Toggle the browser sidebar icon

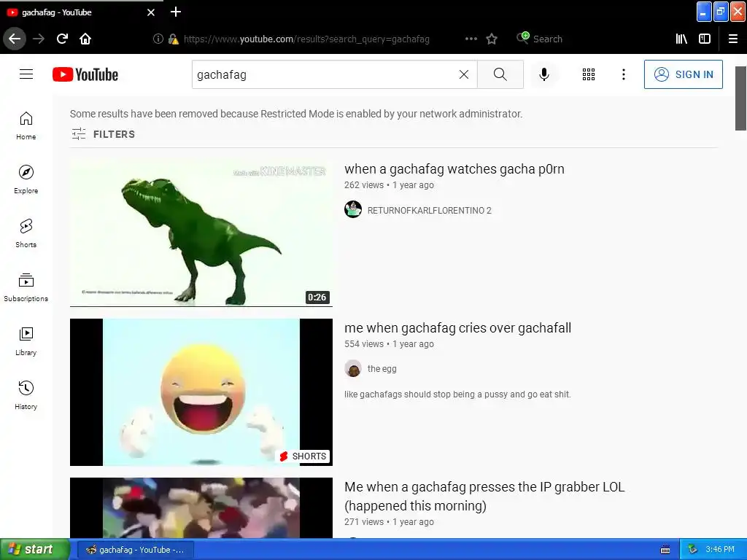coord(705,39)
